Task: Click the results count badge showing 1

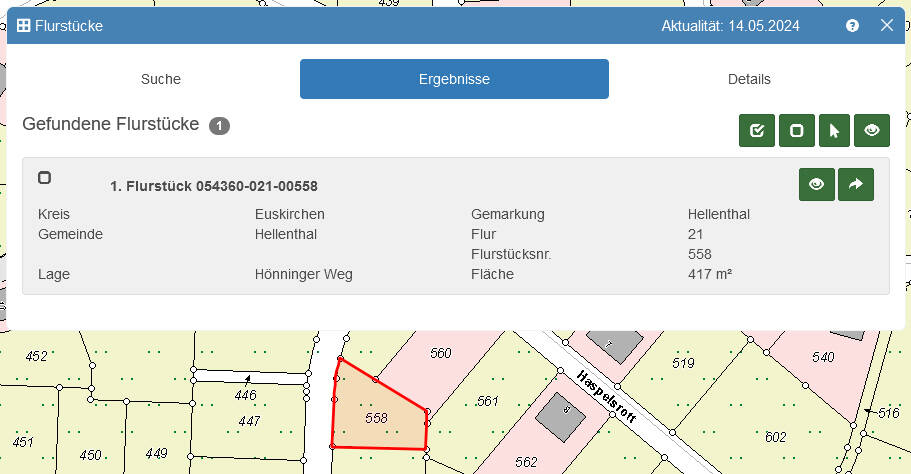Action: tap(220, 126)
